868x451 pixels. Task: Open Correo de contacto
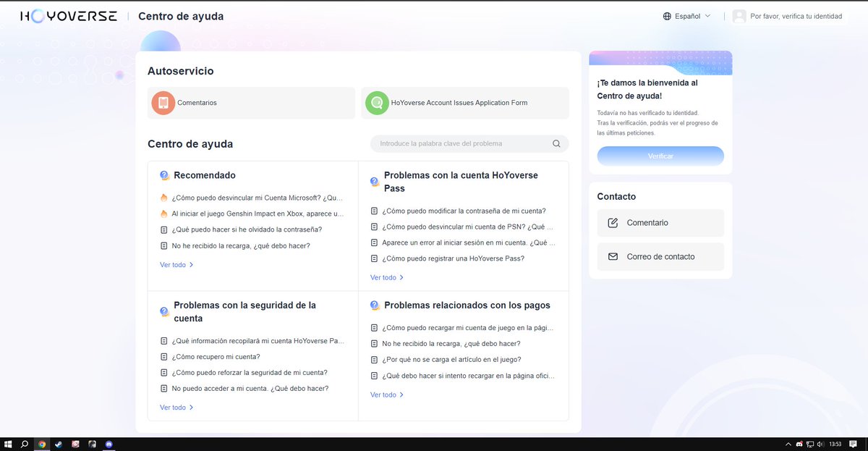(x=660, y=257)
